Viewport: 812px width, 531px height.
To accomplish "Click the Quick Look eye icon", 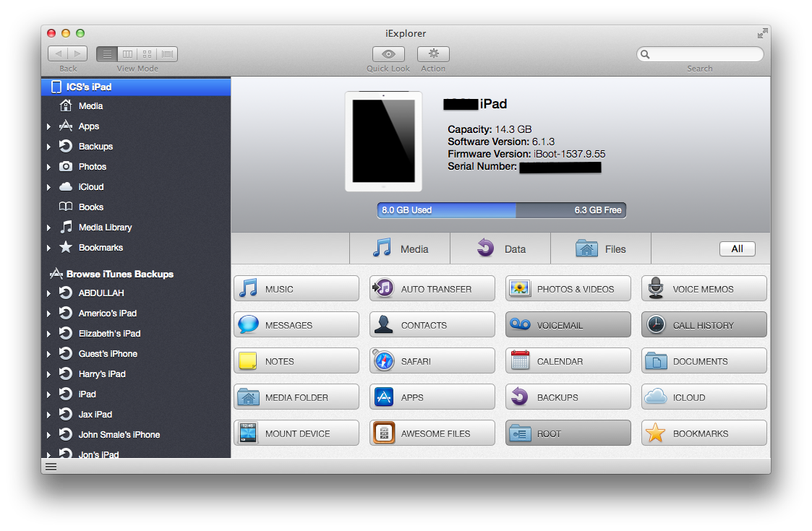I will [x=388, y=54].
